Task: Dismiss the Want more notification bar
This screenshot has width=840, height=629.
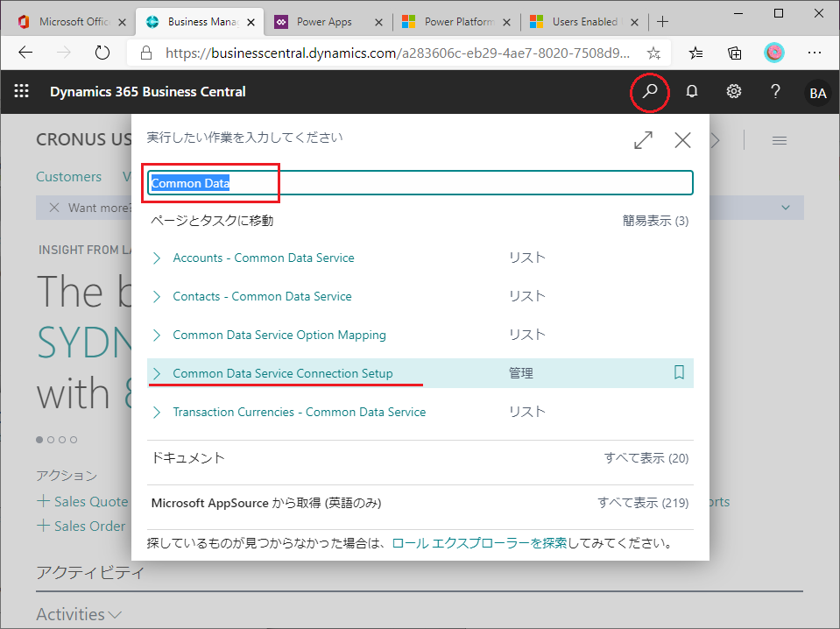Action: pos(54,208)
